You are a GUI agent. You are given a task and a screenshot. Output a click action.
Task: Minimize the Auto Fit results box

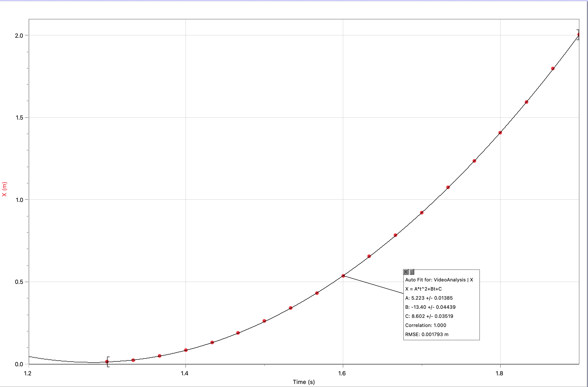click(412, 272)
